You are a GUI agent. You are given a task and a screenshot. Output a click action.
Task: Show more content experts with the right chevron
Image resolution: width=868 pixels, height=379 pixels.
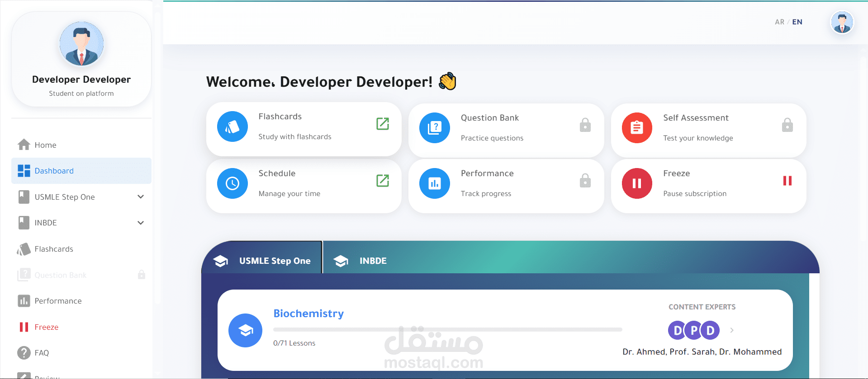732,330
